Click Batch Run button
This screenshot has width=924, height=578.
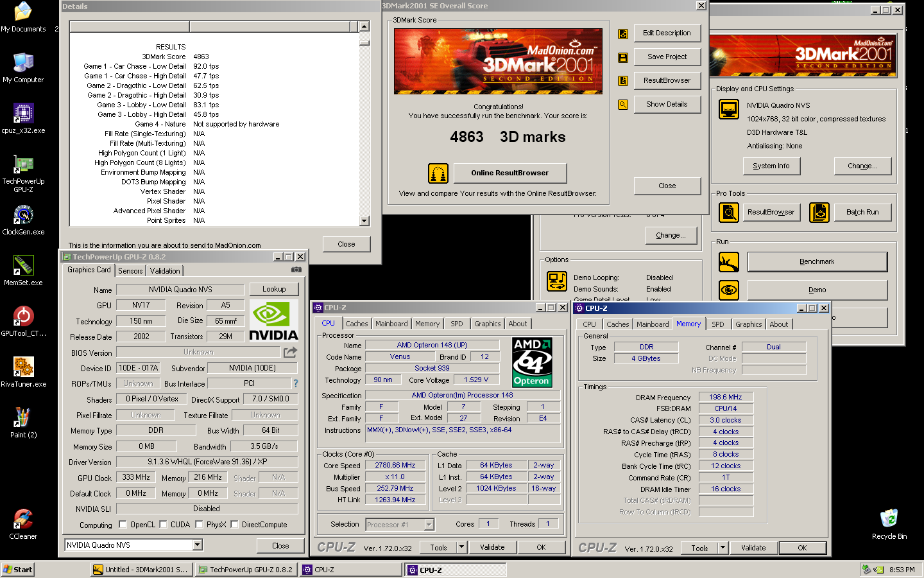click(x=862, y=213)
